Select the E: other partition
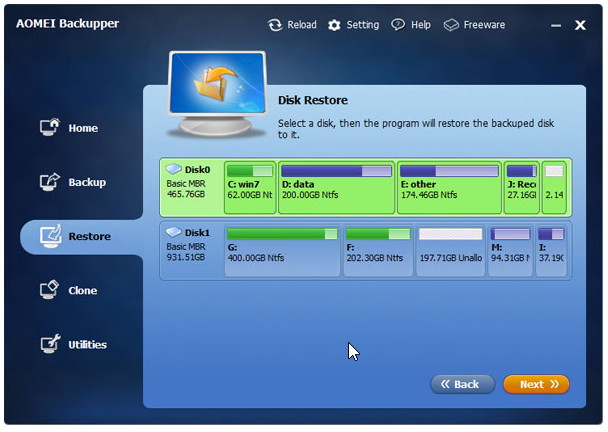Image resolution: width=608 pixels, height=432 pixels. coord(449,188)
